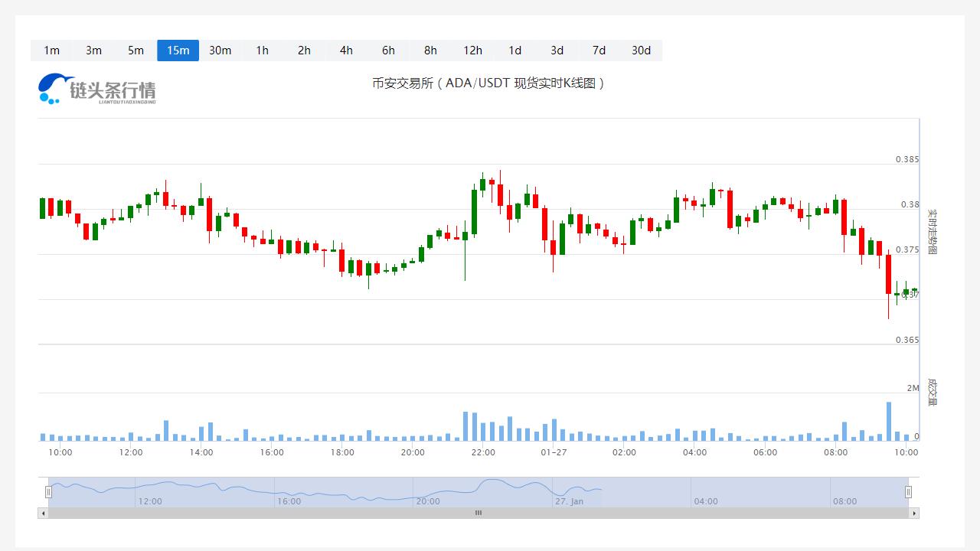
Task: Click the 成交量 vertical axis title
Action: pos(932,391)
